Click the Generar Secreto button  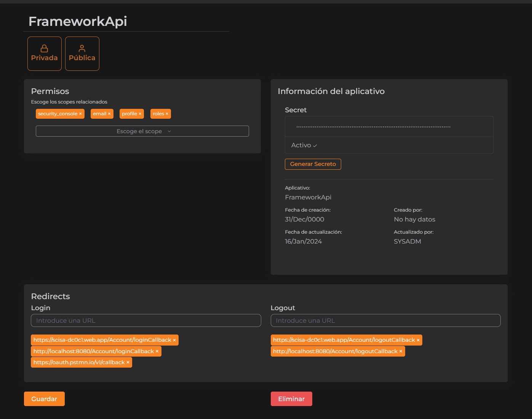[313, 164]
